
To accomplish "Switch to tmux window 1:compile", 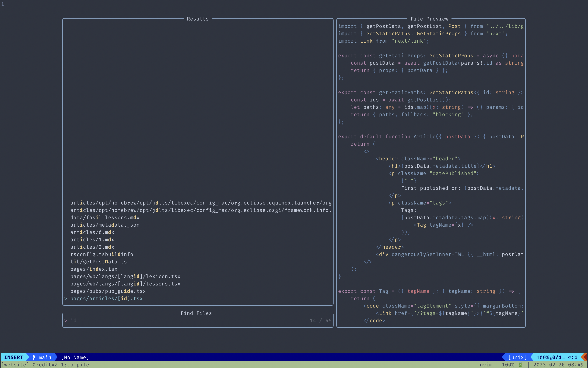I will click(x=76, y=365).
